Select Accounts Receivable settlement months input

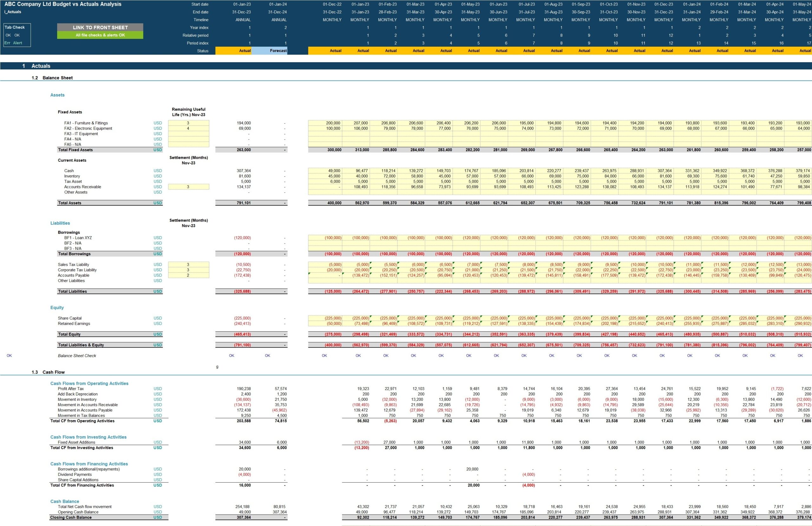pyautogui.click(x=188, y=187)
